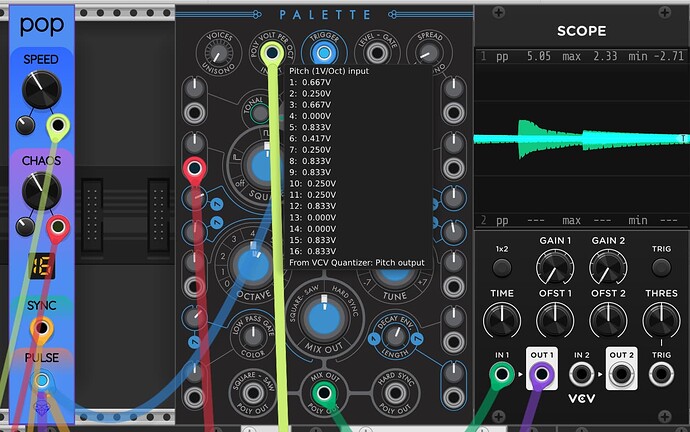Click the blue MIX OUT knob on Palette

click(x=324, y=319)
